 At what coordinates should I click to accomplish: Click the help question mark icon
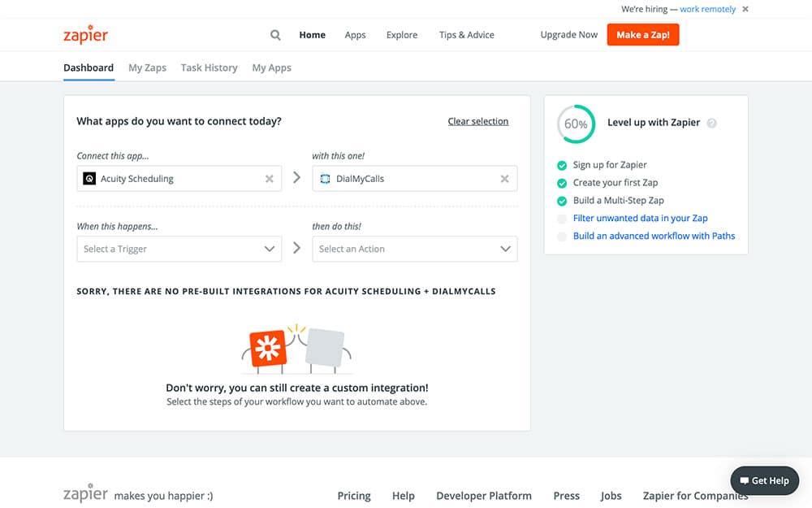coord(711,124)
